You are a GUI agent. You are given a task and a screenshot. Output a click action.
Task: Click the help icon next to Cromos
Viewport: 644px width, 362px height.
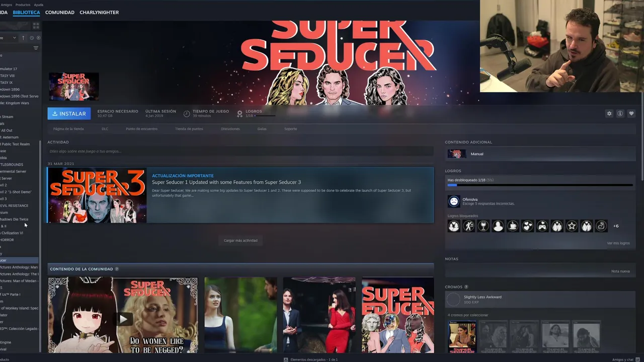(466, 287)
